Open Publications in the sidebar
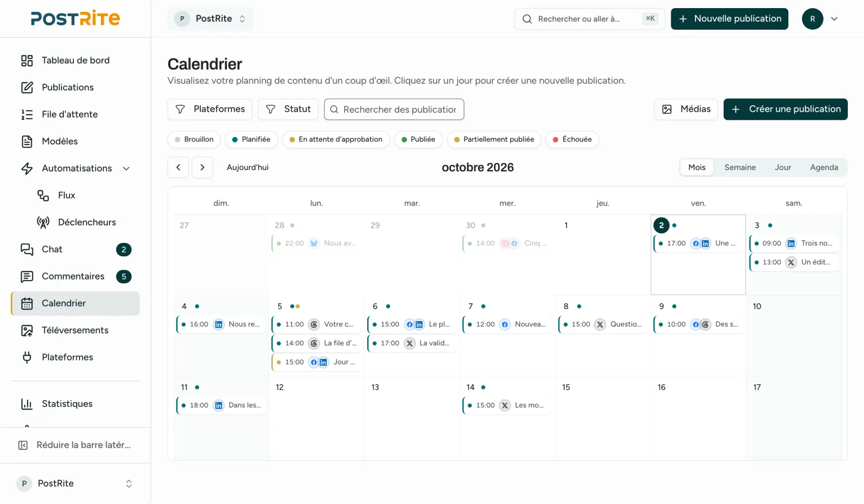This screenshot has height=504, width=864. click(x=75, y=87)
